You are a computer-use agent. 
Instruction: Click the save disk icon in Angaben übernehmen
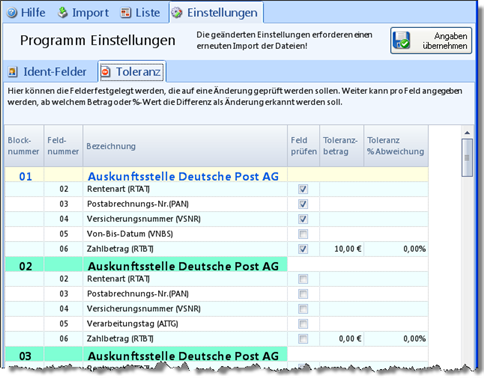(401, 40)
